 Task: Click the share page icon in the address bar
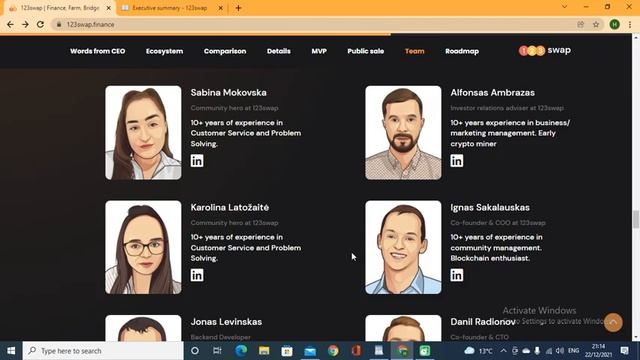click(x=580, y=24)
